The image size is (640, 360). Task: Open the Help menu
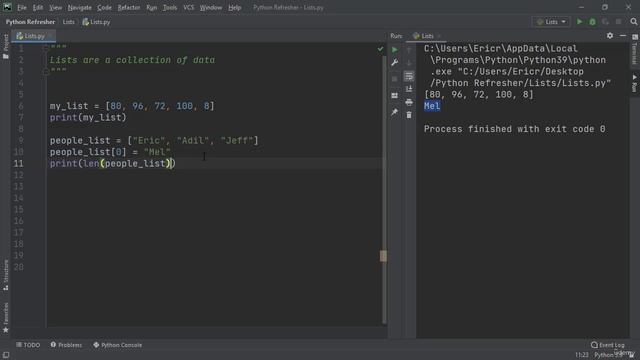click(234, 7)
